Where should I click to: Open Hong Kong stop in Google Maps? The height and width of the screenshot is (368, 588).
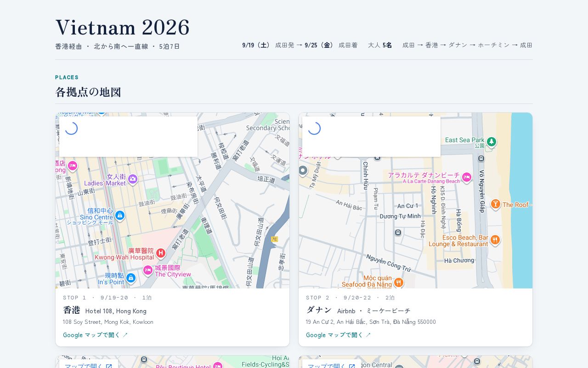tap(96, 335)
